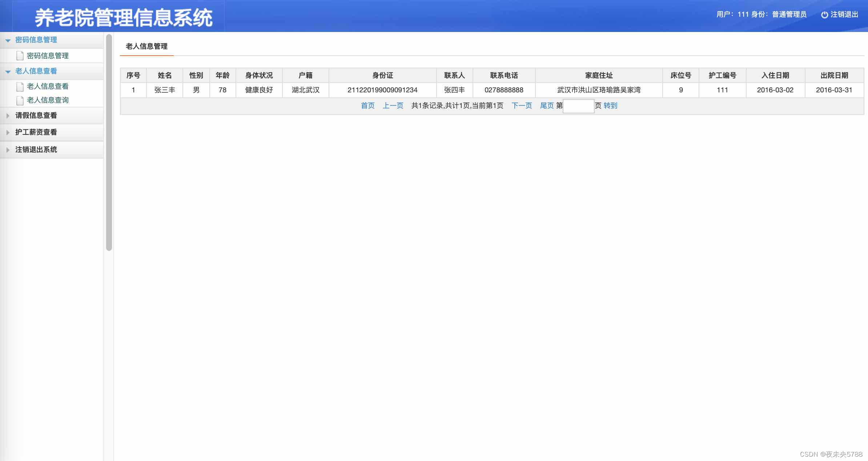Screen dimensions: 868x461
Task: Click the sidebar vertical scrollbar
Action: pyautogui.click(x=109, y=143)
